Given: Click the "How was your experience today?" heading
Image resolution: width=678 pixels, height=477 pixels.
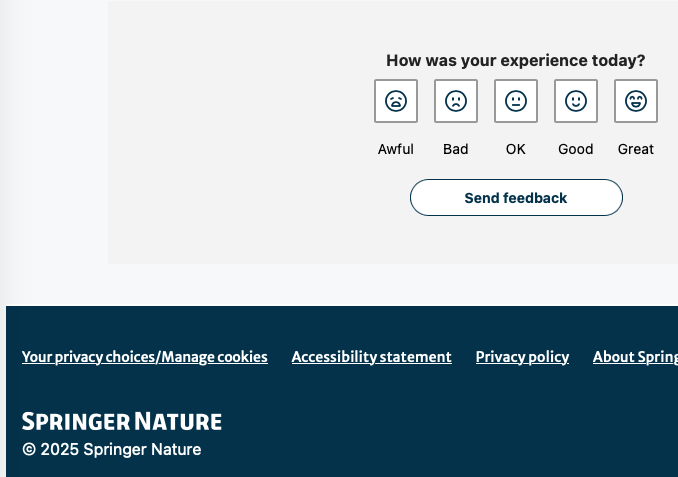Looking at the screenshot, I should tap(516, 60).
